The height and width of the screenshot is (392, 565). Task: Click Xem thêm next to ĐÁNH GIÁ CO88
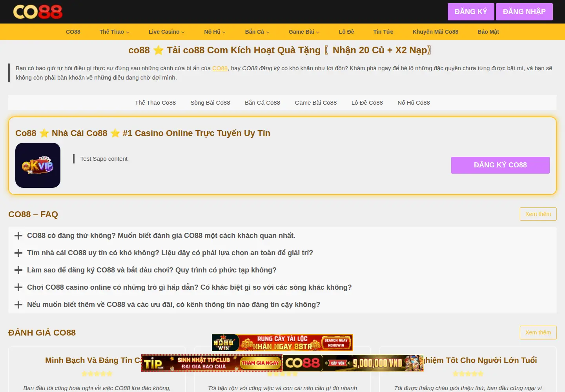(x=538, y=332)
